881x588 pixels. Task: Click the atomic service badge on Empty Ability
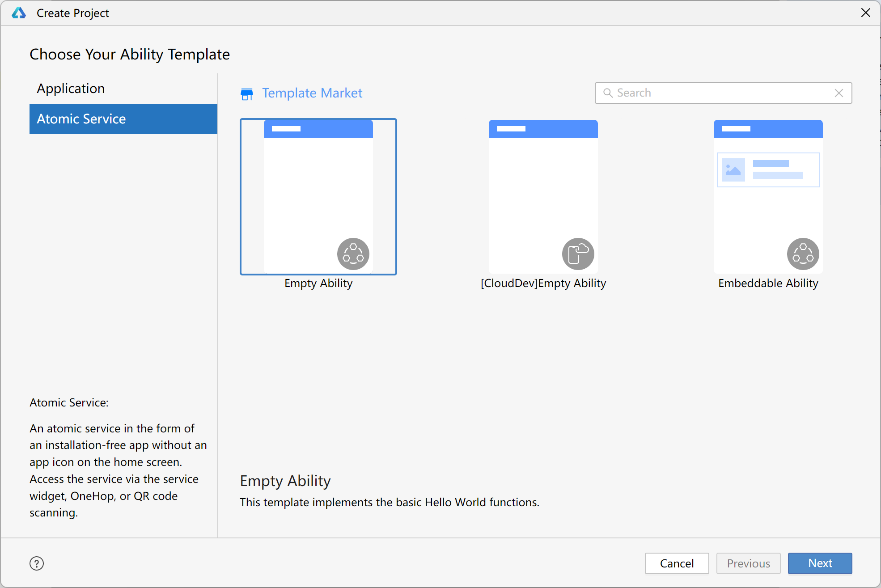(353, 254)
